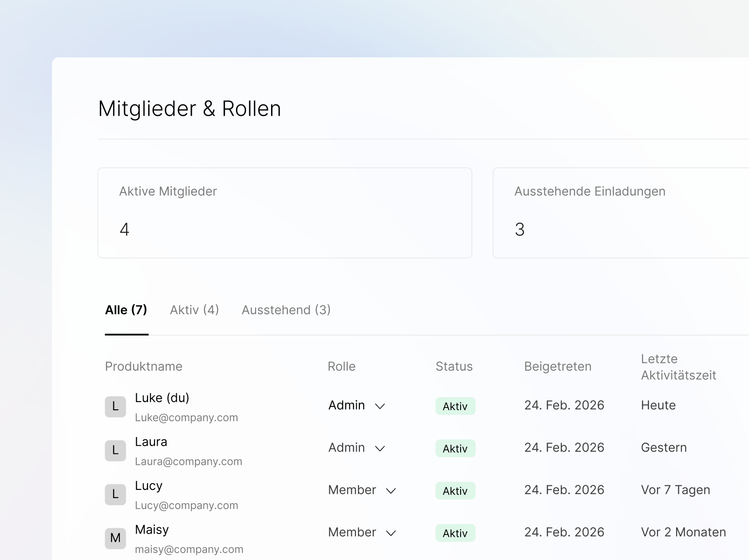Screen dimensions: 749x560
Task: Click the Vor 2 Monaten cell
Action: coord(683,532)
